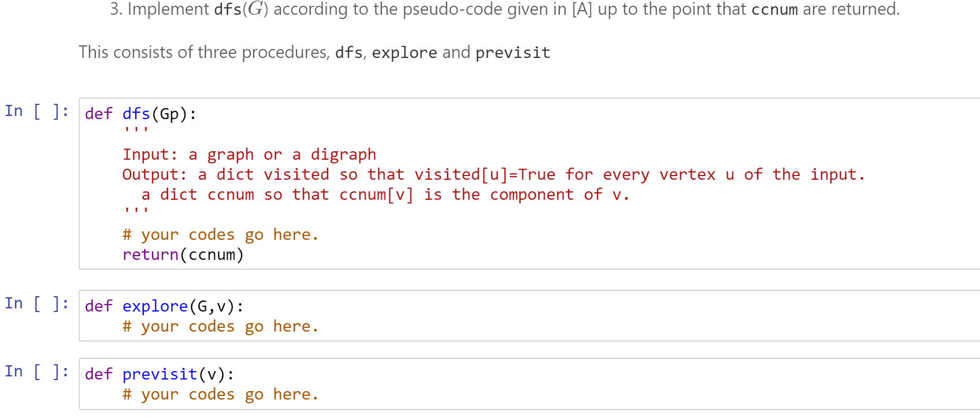Click the In [ ] prompt beside dfs cell

37,111
